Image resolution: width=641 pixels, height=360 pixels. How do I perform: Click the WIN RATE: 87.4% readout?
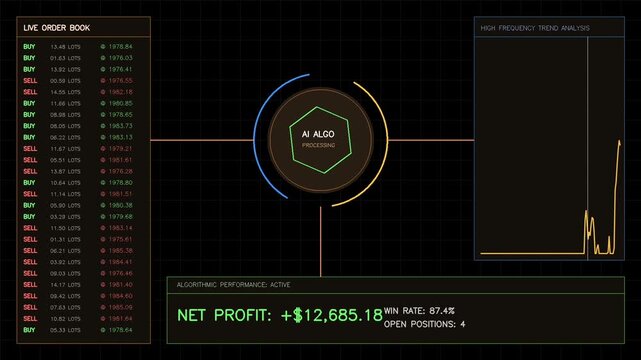pyautogui.click(x=419, y=311)
